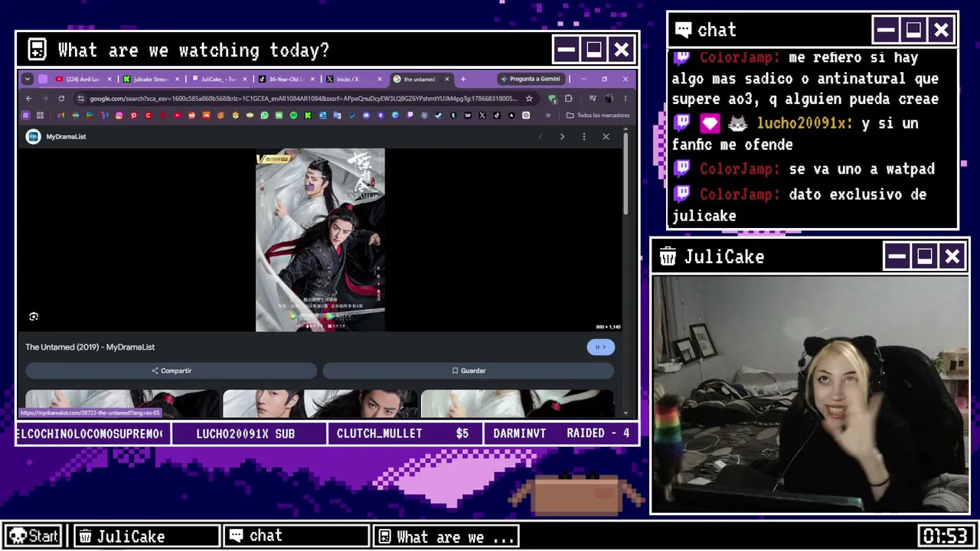
Task: Click the Ir button to visit page
Action: point(601,347)
